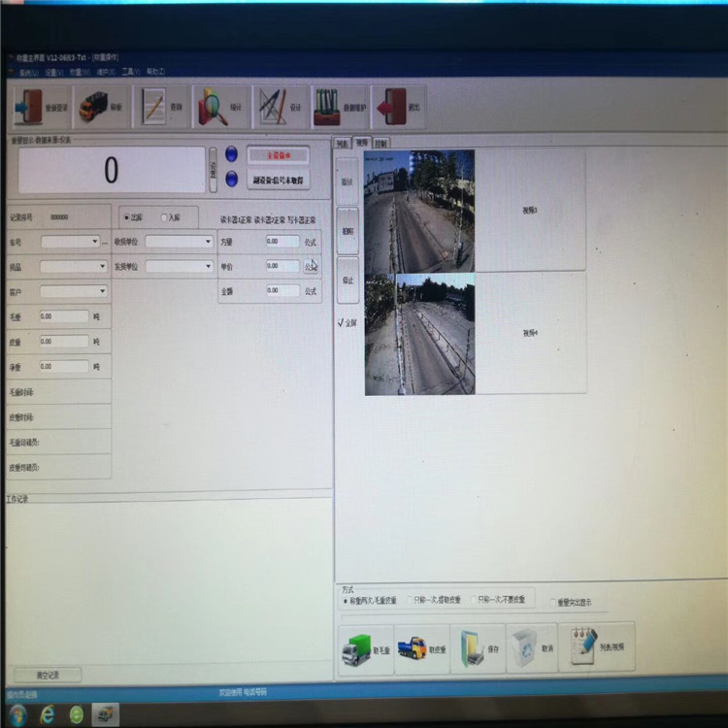This screenshot has height=728, width=728.
Task: Toggle the 全屏 fullscreen checkbox
Action: (341, 322)
